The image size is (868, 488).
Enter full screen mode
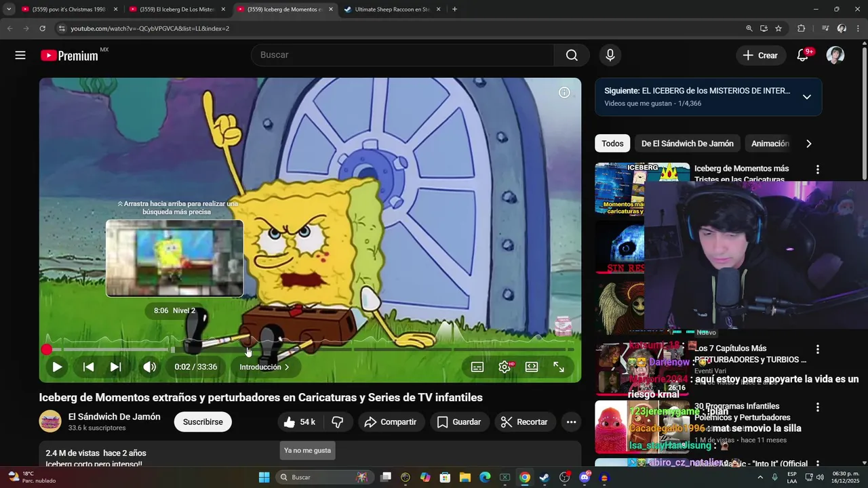click(559, 367)
